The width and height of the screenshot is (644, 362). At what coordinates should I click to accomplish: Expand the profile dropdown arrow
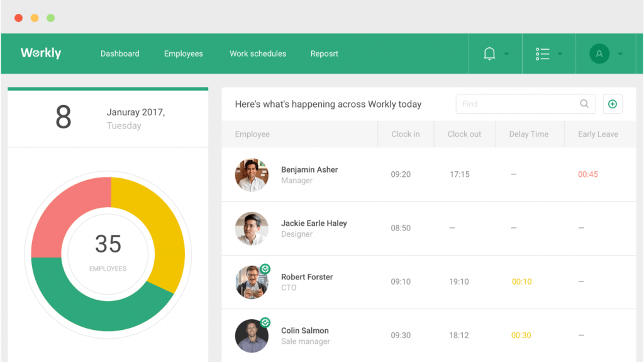coord(620,54)
